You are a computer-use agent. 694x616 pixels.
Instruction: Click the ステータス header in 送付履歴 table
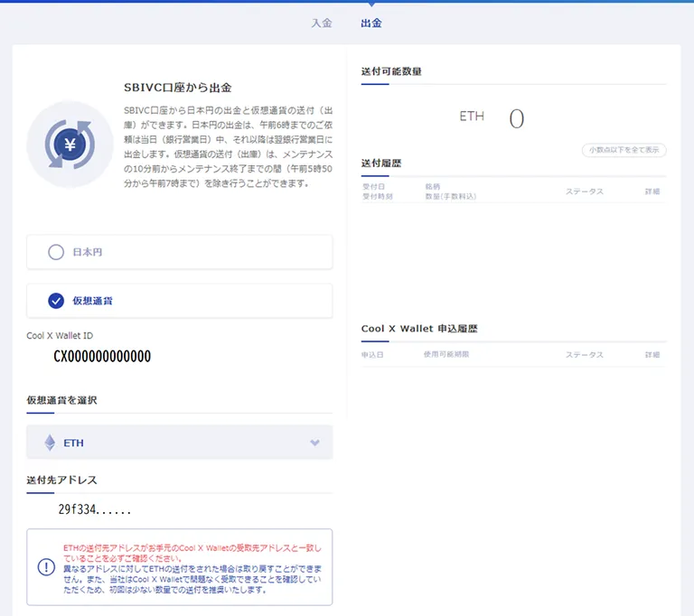point(585,191)
